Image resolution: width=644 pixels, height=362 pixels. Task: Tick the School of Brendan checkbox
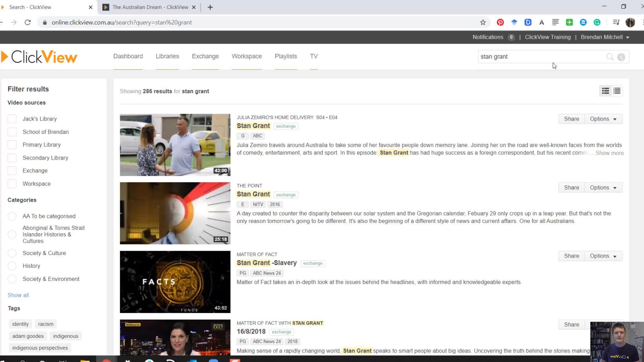(x=12, y=132)
